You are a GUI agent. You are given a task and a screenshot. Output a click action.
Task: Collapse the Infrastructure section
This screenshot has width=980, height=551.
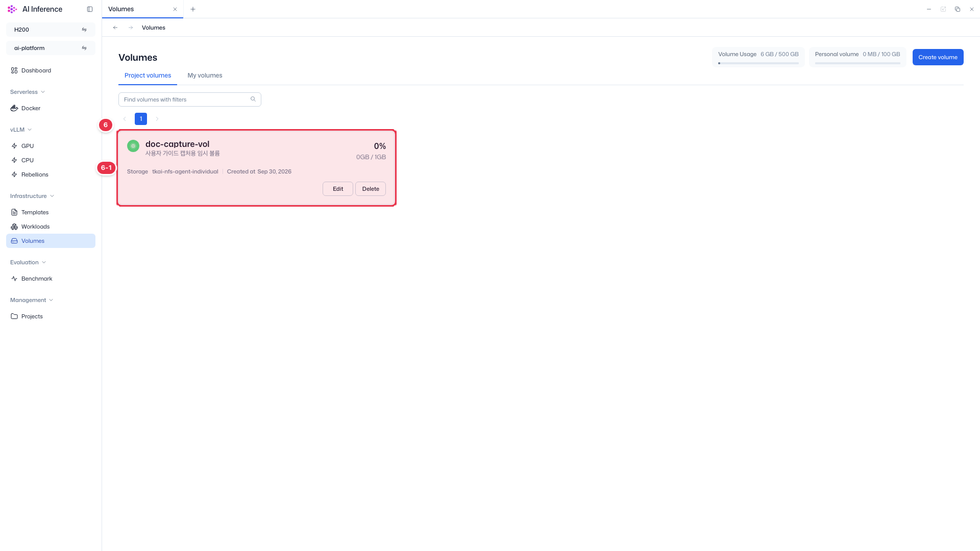32,196
